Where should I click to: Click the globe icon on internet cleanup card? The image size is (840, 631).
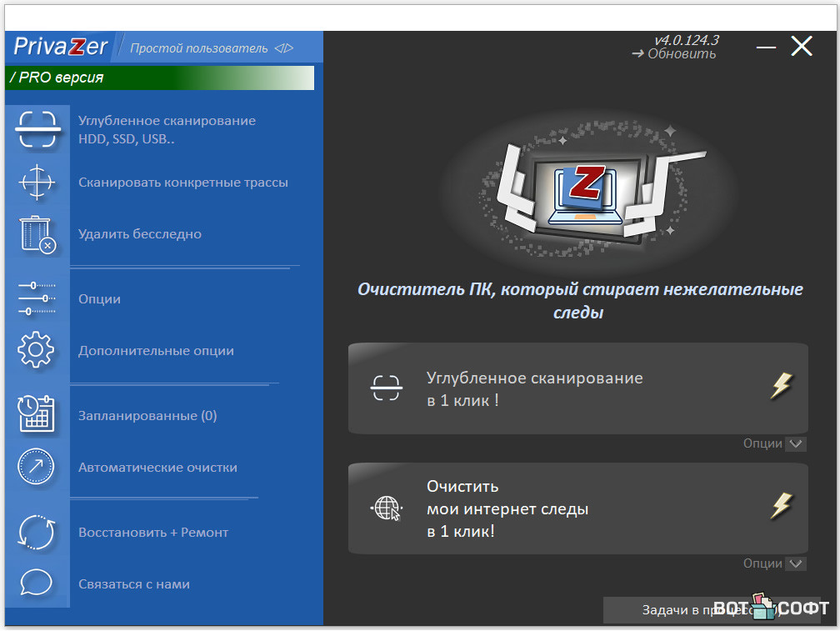pyautogui.click(x=387, y=508)
